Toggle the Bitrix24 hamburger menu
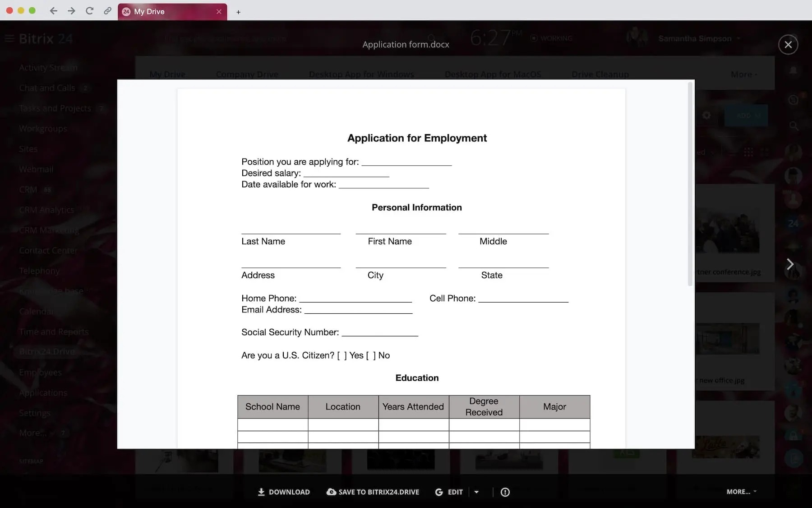The image size is (812, 508). coord(9,39)
